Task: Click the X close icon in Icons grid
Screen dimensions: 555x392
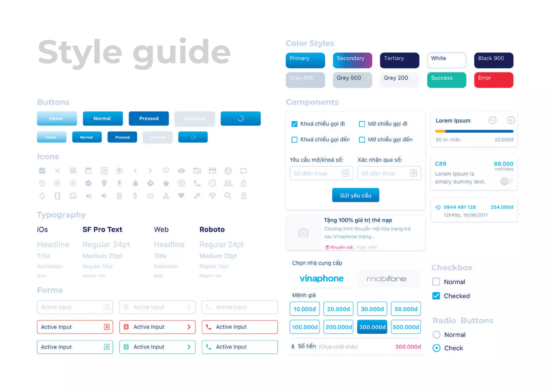Action: [x=57, y=171]
